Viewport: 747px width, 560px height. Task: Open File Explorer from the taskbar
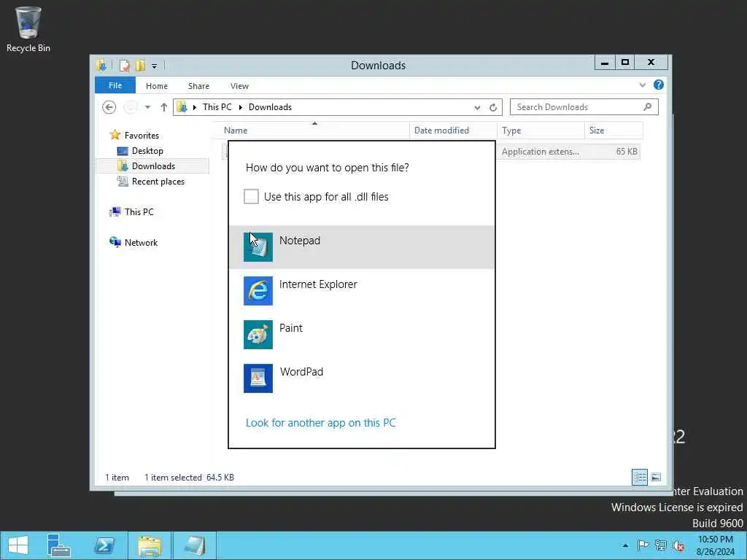pos(149,545)
